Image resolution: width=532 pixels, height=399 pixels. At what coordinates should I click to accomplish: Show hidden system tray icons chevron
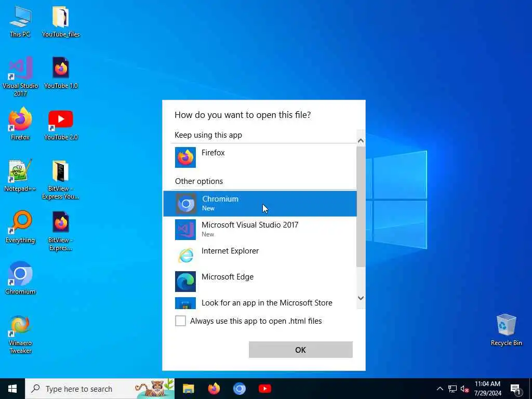coord(440,389)
